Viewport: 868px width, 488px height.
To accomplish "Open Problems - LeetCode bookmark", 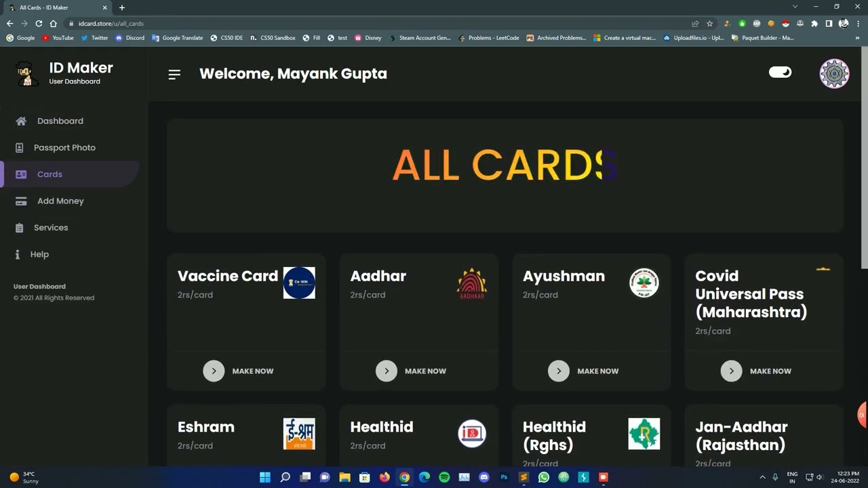I will (x=488, y=38).
